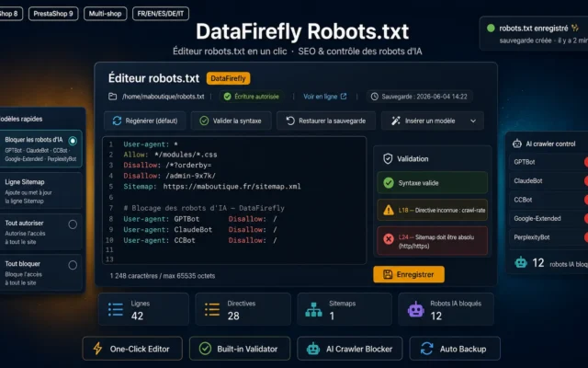Click the list icon on the Lignes card
Viewport: 588px width, 368px height.
116,309
